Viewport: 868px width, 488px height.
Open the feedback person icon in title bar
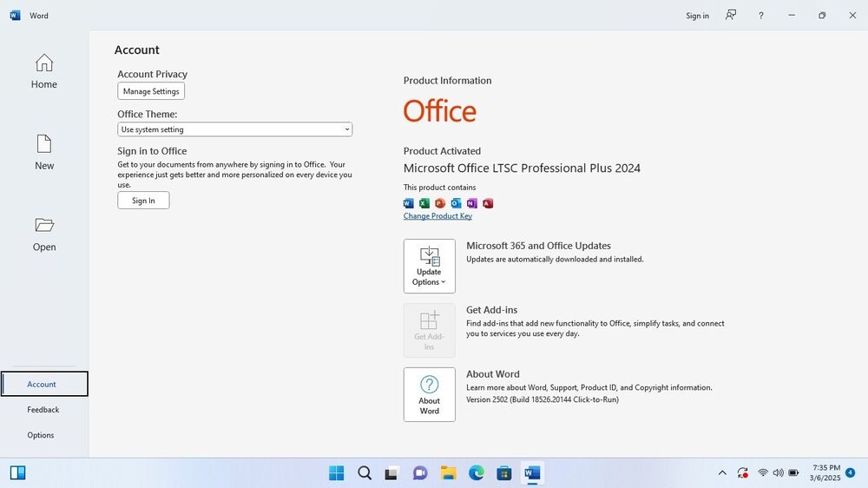pos(731,15)
